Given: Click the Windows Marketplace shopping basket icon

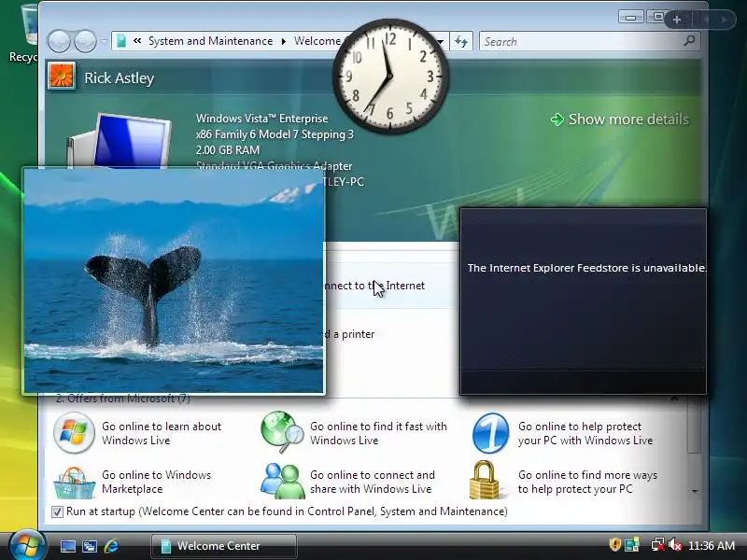Looking at the screenshot, I should click(75, 483).
